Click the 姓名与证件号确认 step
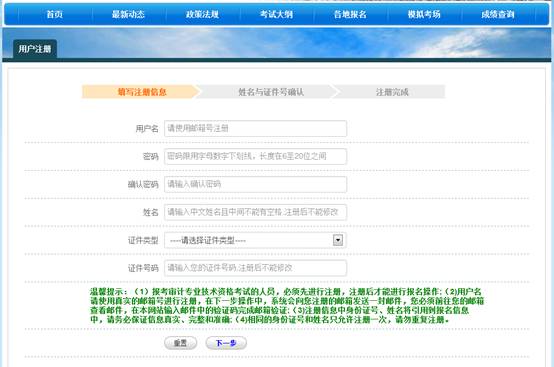 271,92
